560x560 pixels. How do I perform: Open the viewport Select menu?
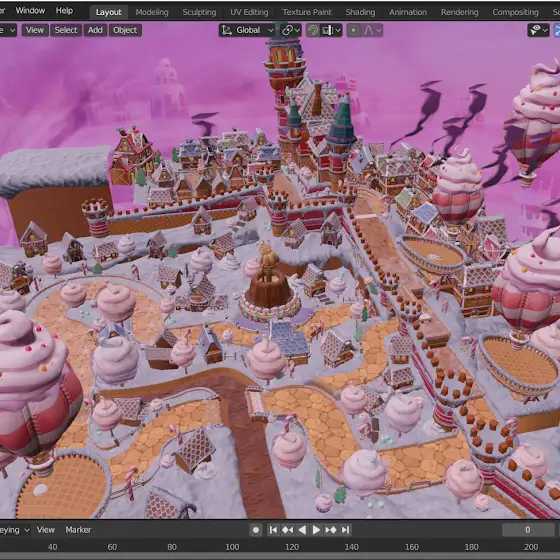[x=66, y=30]
